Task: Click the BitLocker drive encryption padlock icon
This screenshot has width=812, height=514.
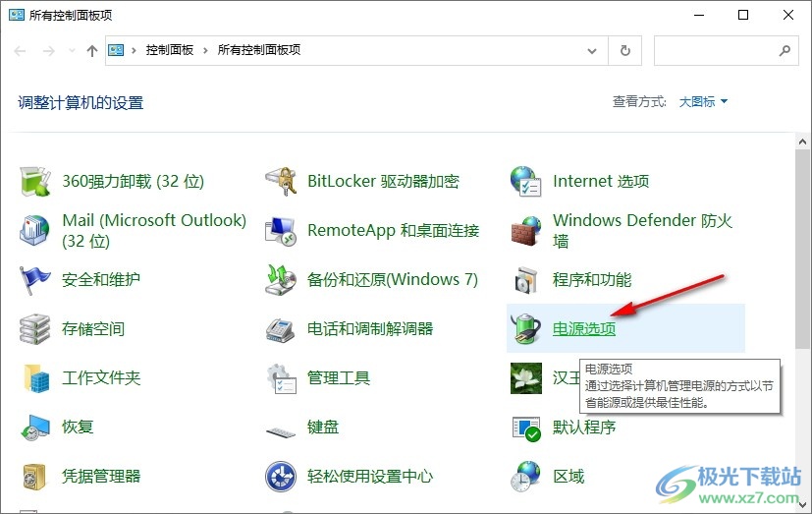Action: point(281,182)
